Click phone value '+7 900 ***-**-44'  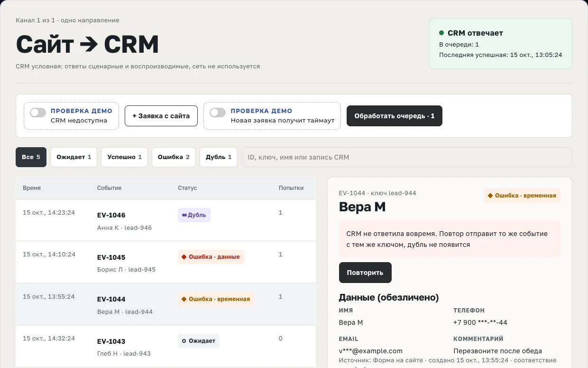480,323
